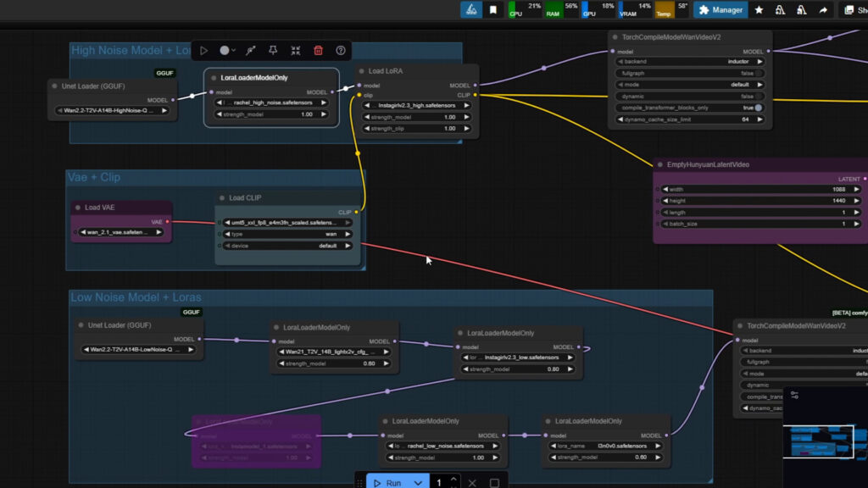This screenshot has width=868, height=488.
Task: Toggle compile_transformer_blocks_only switch
Action: (x=758, y=108)
